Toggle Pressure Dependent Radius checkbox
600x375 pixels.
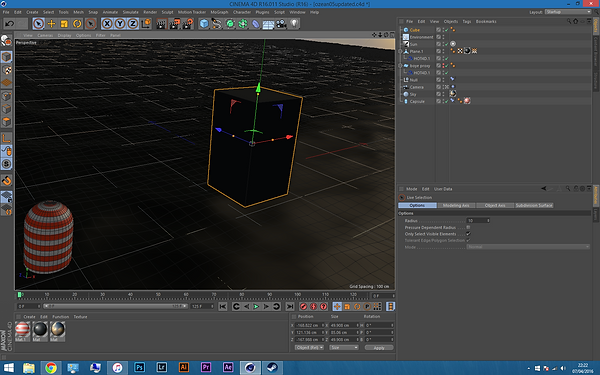point(468,227)
